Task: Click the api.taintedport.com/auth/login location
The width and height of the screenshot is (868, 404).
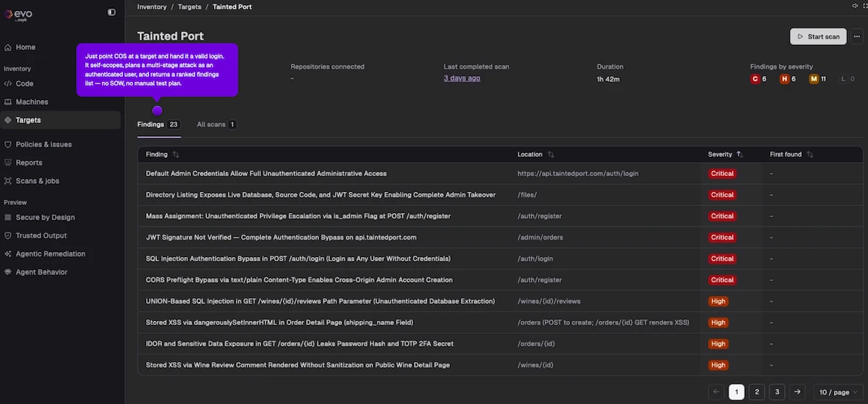Action: [x=578, y=174]
